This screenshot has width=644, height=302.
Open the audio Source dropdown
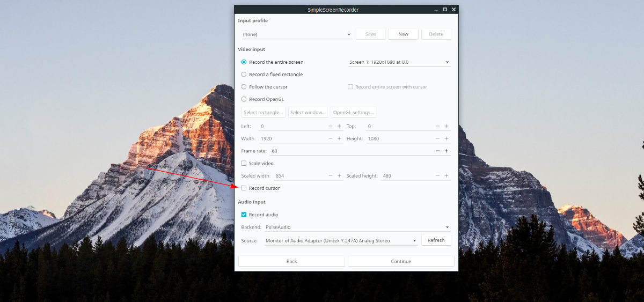pyautogui.click(x=341, y=240)
